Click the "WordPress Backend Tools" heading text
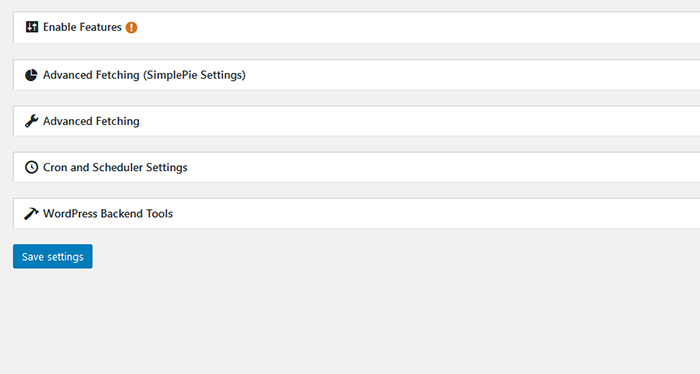The width and height of the screenshot is (700, 374). pos(108,213)
